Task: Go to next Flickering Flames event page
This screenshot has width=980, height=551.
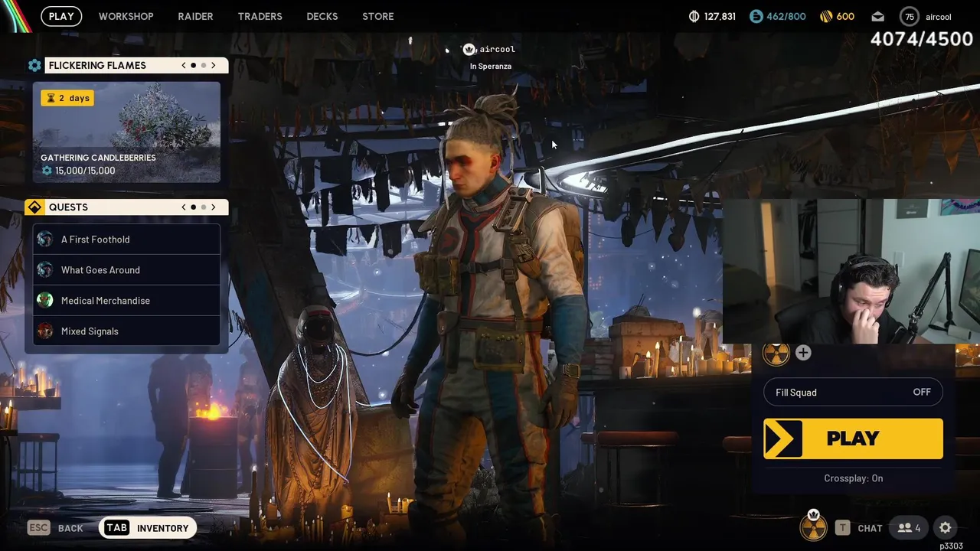Action: (x=214, y=65)
